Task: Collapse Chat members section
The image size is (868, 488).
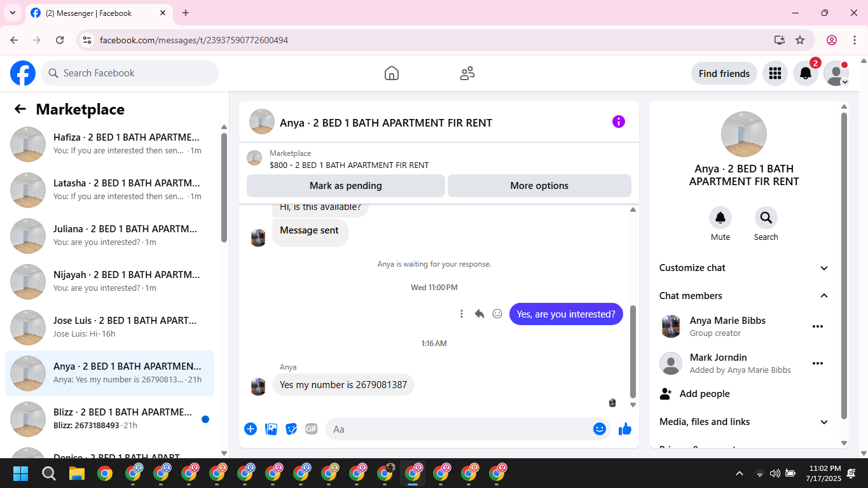Action: point(744,296)
